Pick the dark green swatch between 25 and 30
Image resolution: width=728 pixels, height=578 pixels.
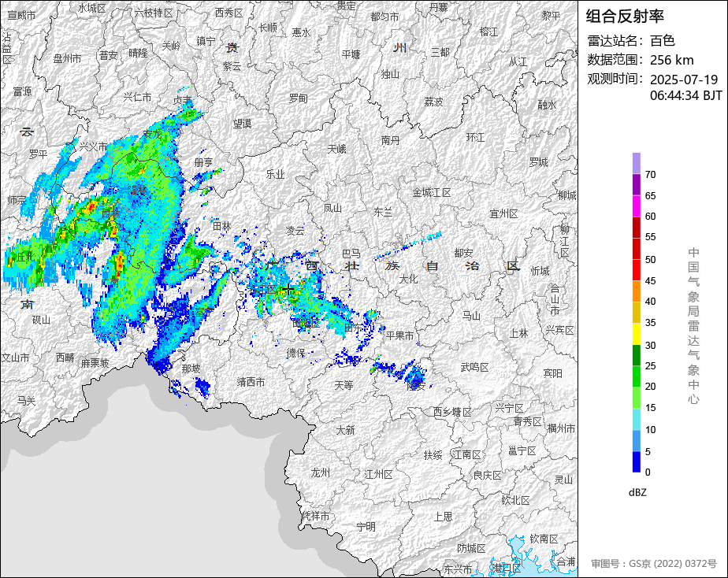pos(637,355)
